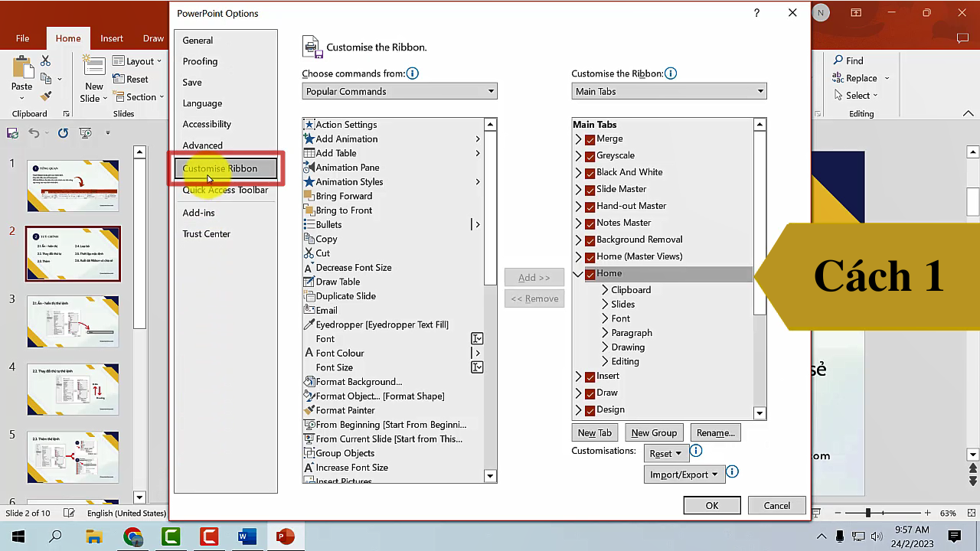The image size is (980, 551).
Task: Click the Save icon in quick access toolbar
Action: pyautogui.click(x=12, y=132)
